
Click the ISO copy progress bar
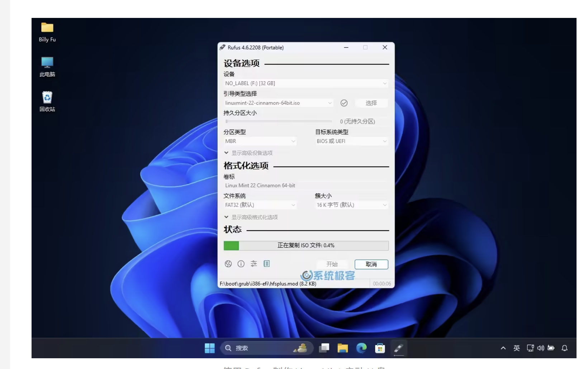[306, 245]
